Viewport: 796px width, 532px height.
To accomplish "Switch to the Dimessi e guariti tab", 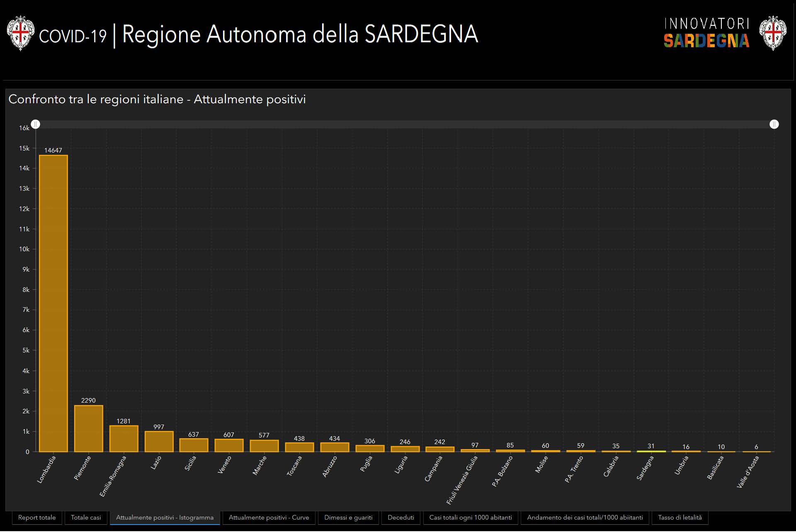I will pos(348,518).
